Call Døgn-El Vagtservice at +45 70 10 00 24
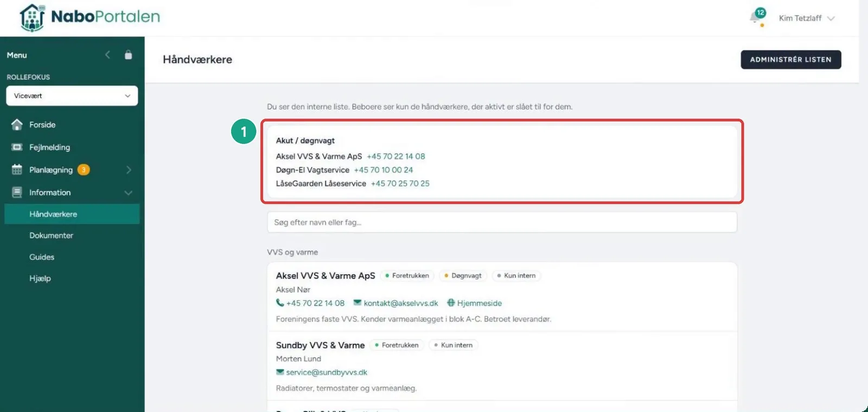868x412 pixels. pyautogui.click(x=384, y=170)
